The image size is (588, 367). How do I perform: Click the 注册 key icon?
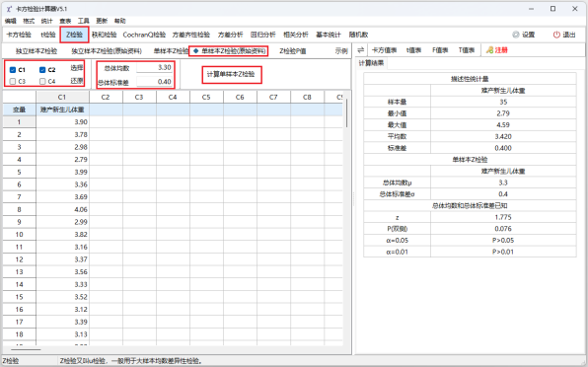coord(489,50)
